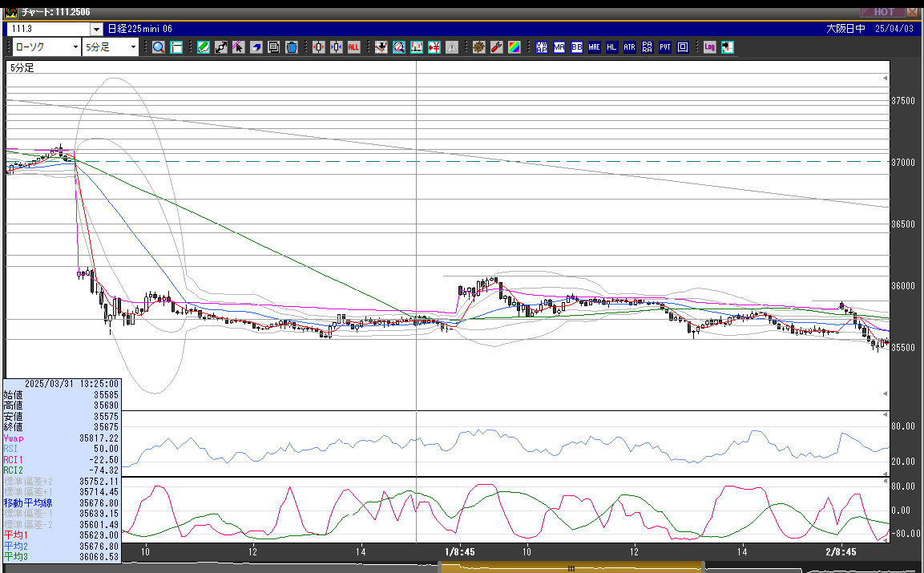Open the 5分足 timeframe dropdown
The image size is (924, 573).
pyautogui.click(x=111, y=47)
